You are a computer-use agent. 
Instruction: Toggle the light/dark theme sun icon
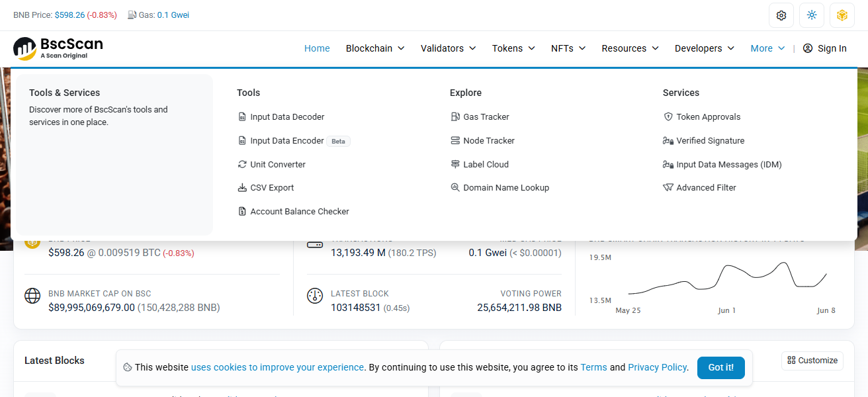tap(812, 15)
